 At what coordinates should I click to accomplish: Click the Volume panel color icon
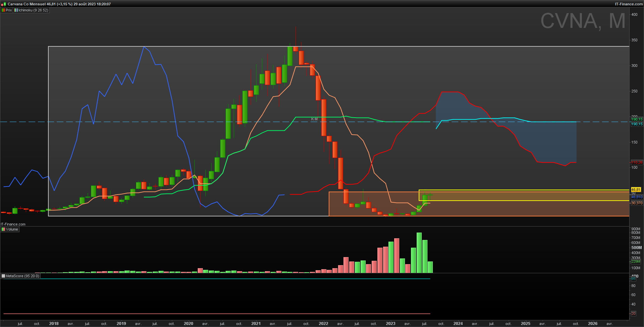(3, 229)
